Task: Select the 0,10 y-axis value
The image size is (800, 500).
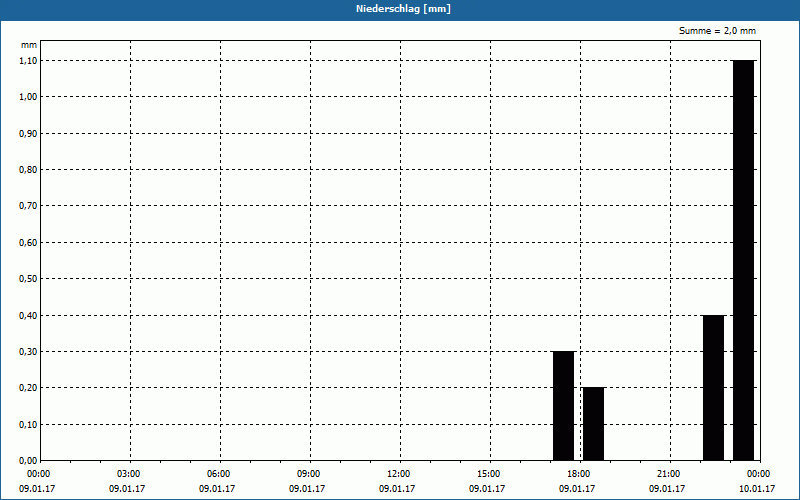Action: tap(28, 424)
